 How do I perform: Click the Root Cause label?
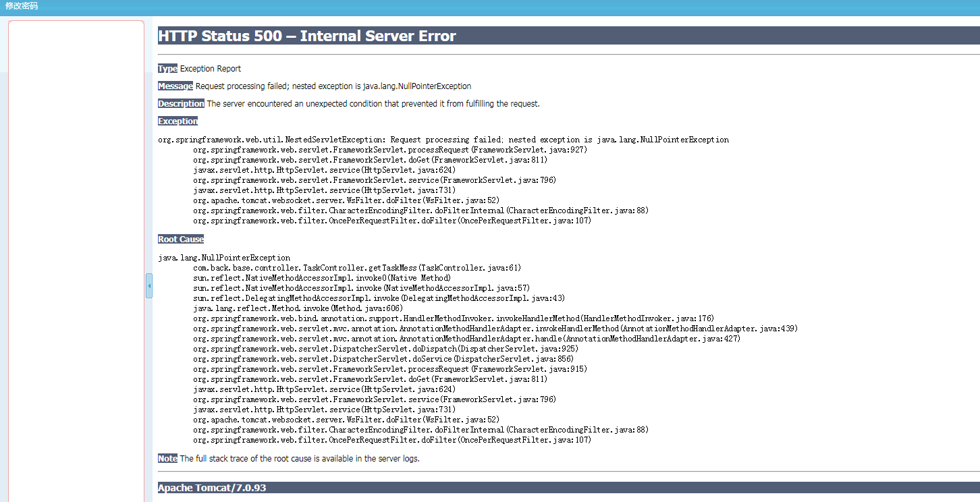181,240
